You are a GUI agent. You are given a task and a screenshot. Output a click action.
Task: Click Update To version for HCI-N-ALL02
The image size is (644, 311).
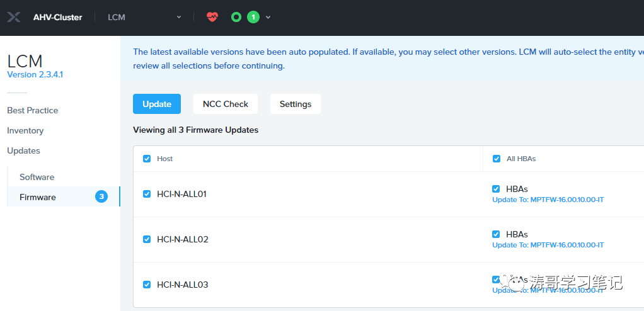click(548, 244)
